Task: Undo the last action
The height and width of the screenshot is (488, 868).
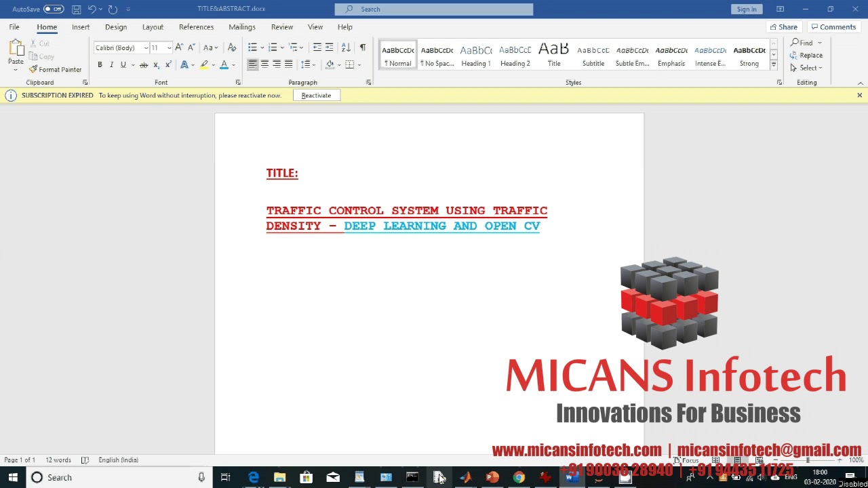Action: (x=92, y=9)
